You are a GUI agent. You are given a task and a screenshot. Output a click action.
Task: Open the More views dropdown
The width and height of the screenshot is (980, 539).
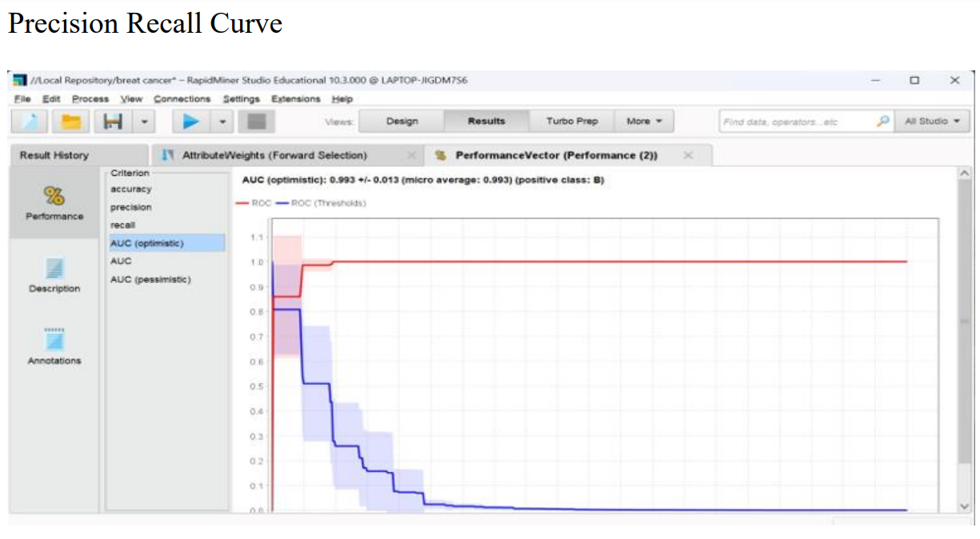coord(644,122)
